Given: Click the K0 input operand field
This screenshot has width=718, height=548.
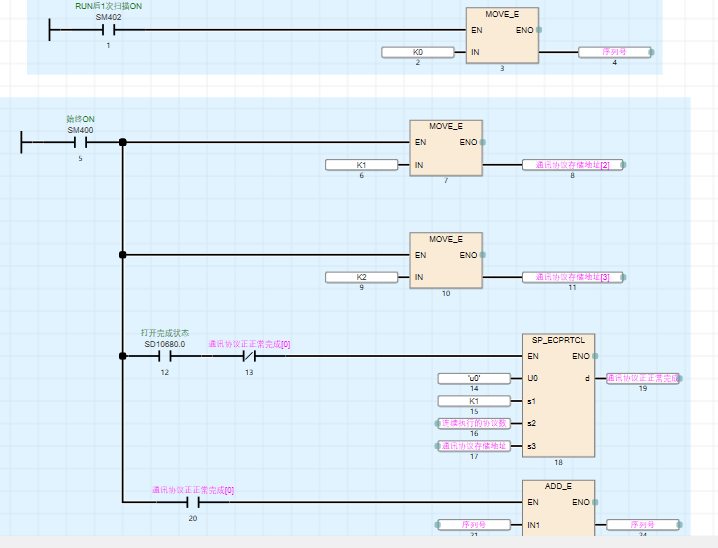Looking at the screenshot, I should tap(418, 52).
